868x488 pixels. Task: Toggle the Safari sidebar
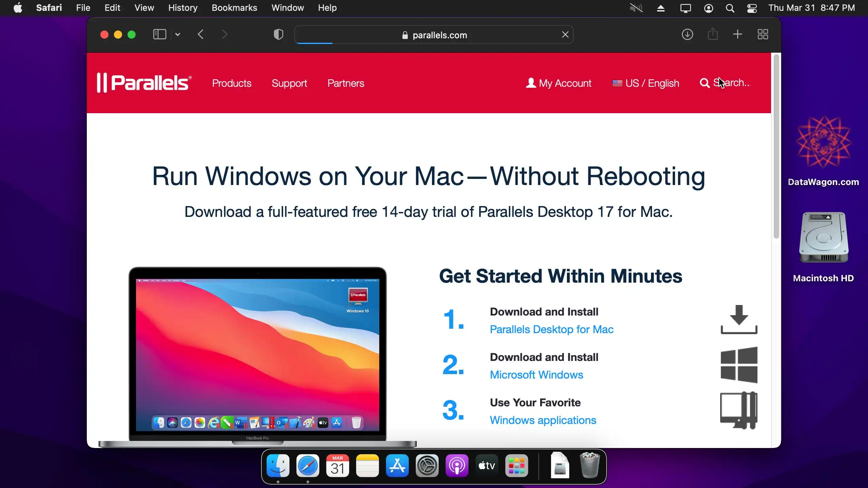(x=159, y=34)
